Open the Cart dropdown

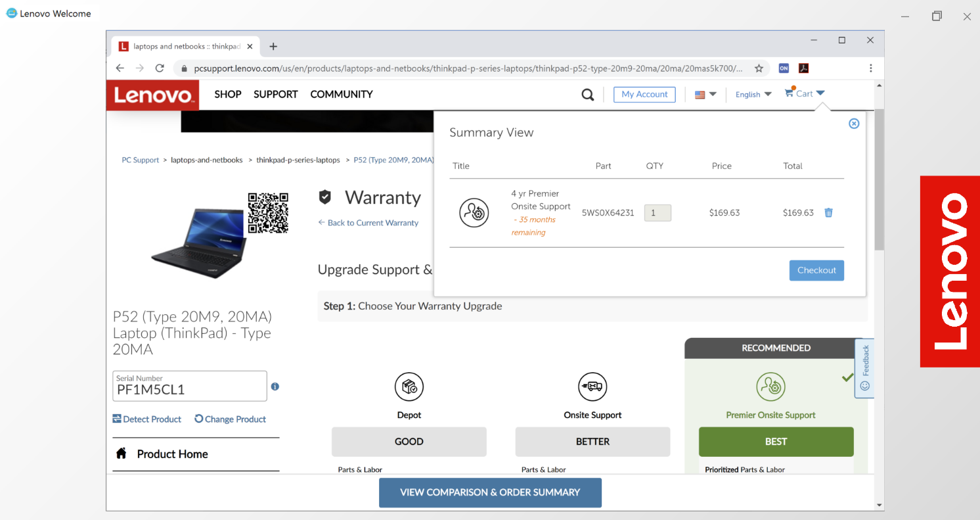click(805, 94)
